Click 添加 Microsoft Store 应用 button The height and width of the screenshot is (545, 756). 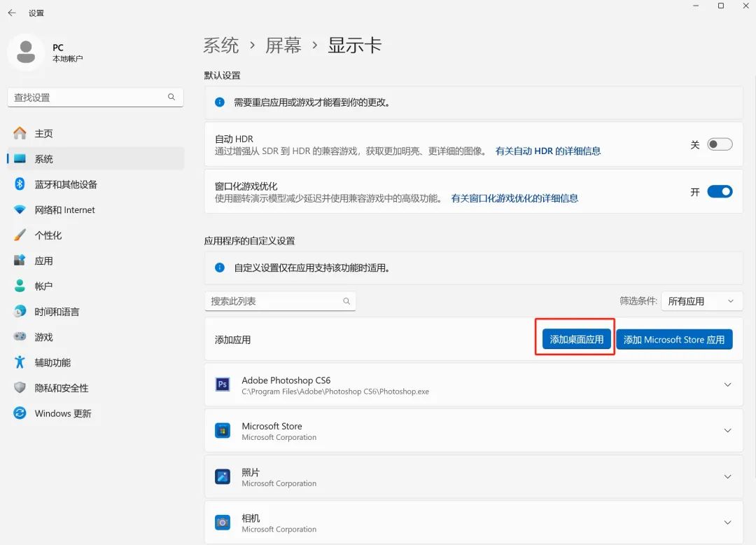(674, 339)
